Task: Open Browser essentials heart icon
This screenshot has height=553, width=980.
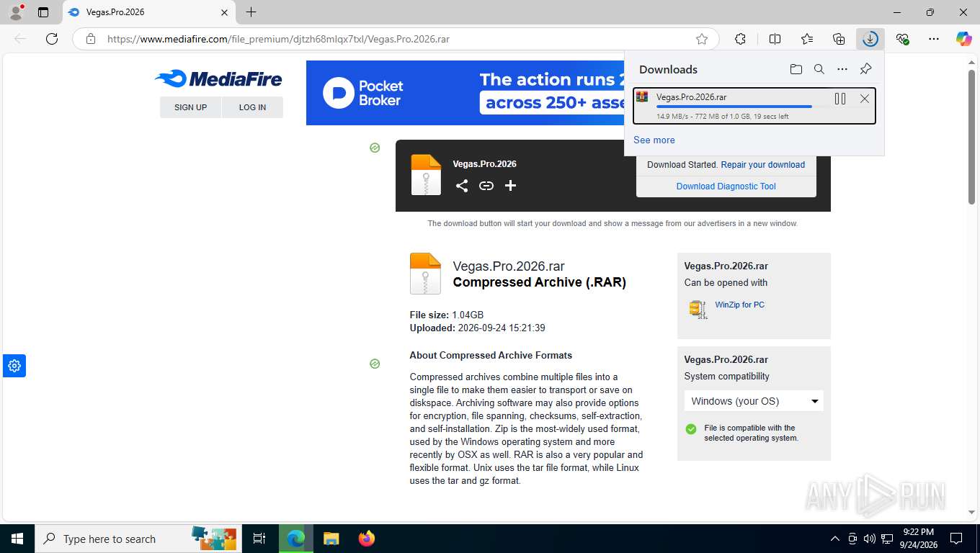Action: pos(902,39)
